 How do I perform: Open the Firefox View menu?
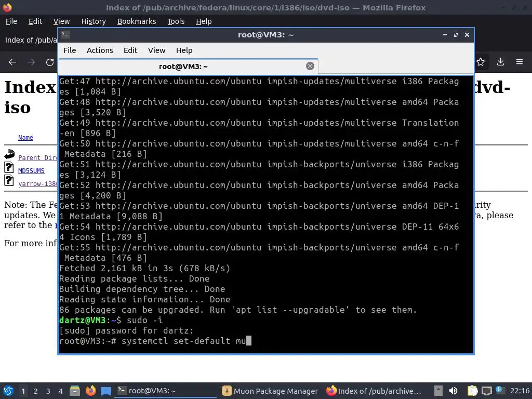point(61,21)
